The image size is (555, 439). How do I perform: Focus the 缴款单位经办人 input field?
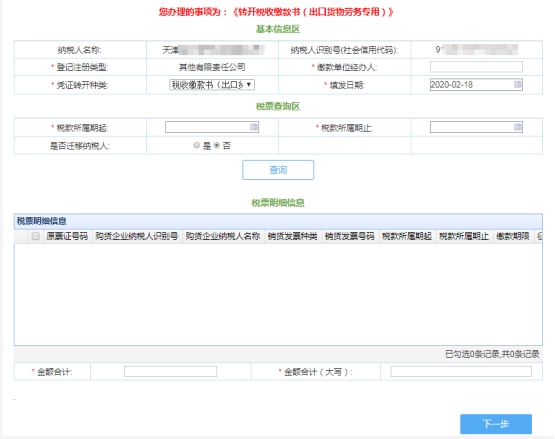476,67
